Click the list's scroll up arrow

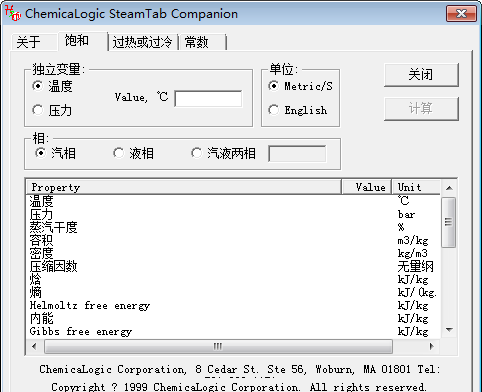pos(449,188)
